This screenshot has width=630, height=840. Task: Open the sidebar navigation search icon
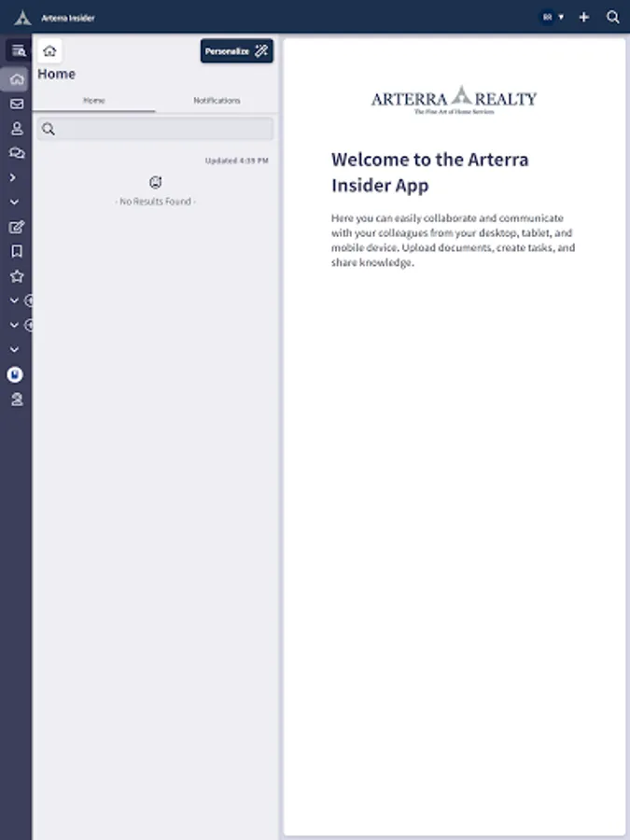coord(19,51)
